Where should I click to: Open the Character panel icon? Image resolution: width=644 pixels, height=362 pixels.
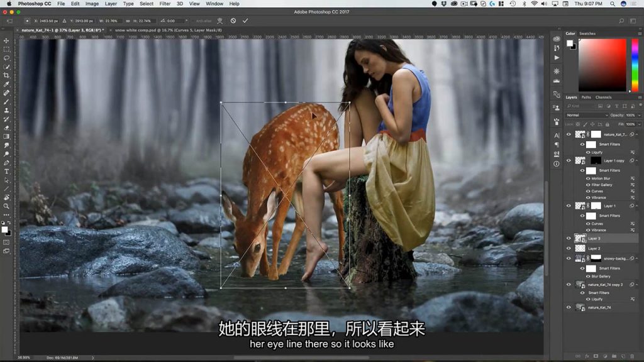(557, 136)
